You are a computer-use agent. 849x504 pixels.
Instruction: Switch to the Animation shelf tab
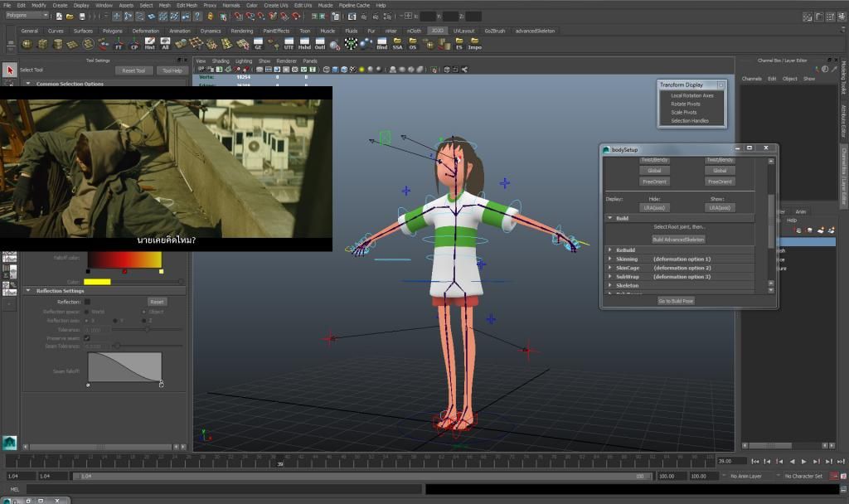click(x=179, y=31)
